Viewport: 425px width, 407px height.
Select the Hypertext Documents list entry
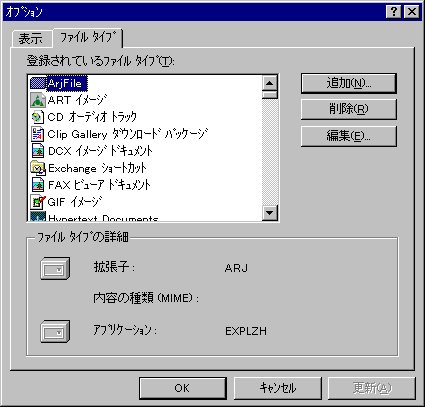(94, 217)
